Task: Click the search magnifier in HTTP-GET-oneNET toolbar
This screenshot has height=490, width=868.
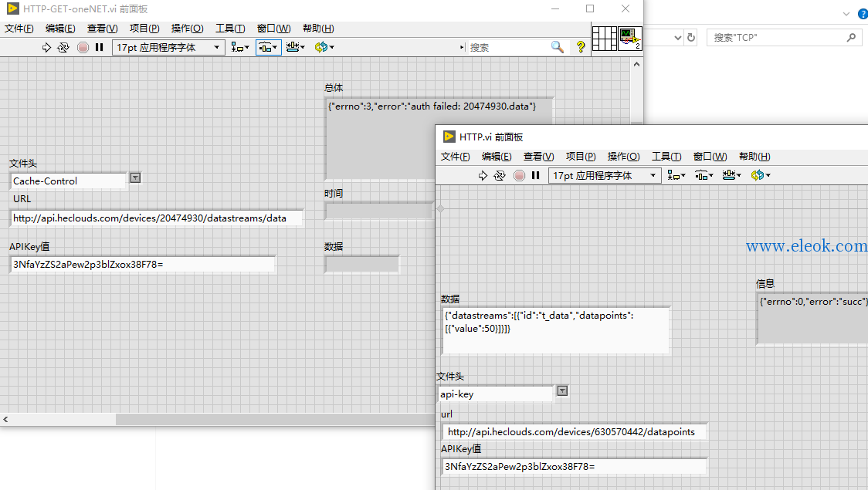Action: [558, 48]
